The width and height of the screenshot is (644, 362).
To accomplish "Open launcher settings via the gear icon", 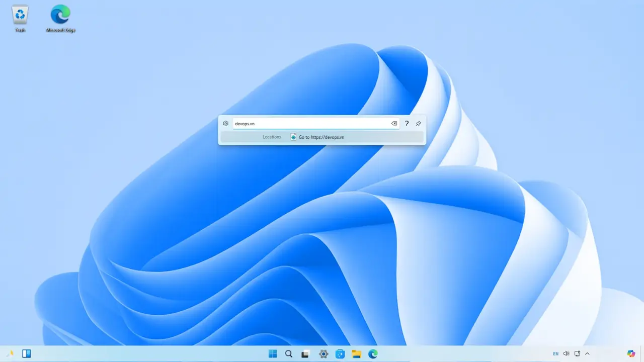I will tap(225, 123).
